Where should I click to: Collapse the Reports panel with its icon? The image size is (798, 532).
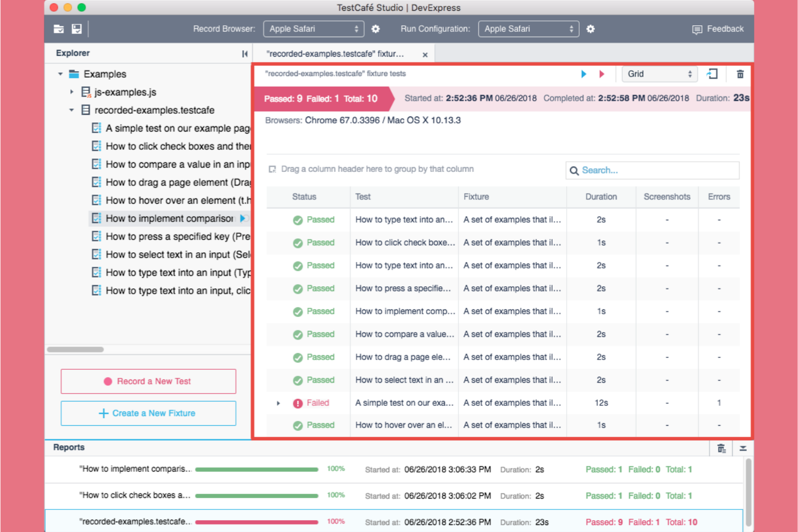[x=743, y=448]
